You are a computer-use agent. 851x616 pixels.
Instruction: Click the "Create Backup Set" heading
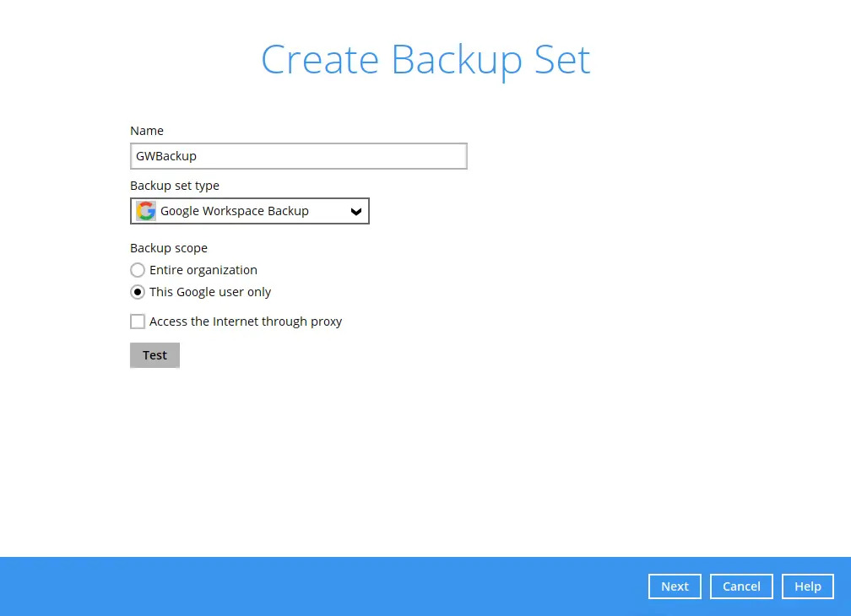(425, 60)
